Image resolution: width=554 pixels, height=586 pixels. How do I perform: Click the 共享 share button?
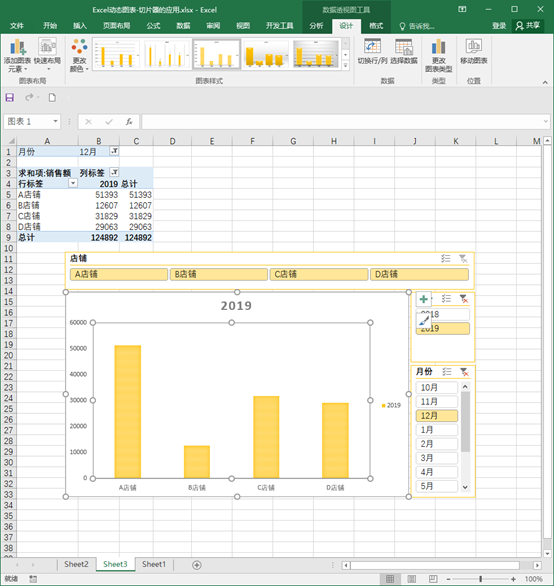[x=528, y=25]
